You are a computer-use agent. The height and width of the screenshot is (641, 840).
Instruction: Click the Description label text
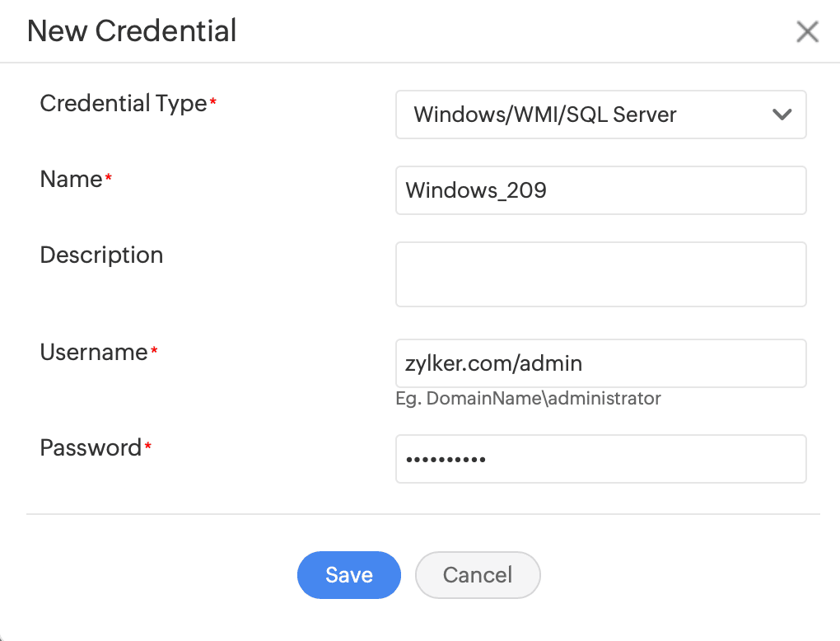tap(101, 255)
